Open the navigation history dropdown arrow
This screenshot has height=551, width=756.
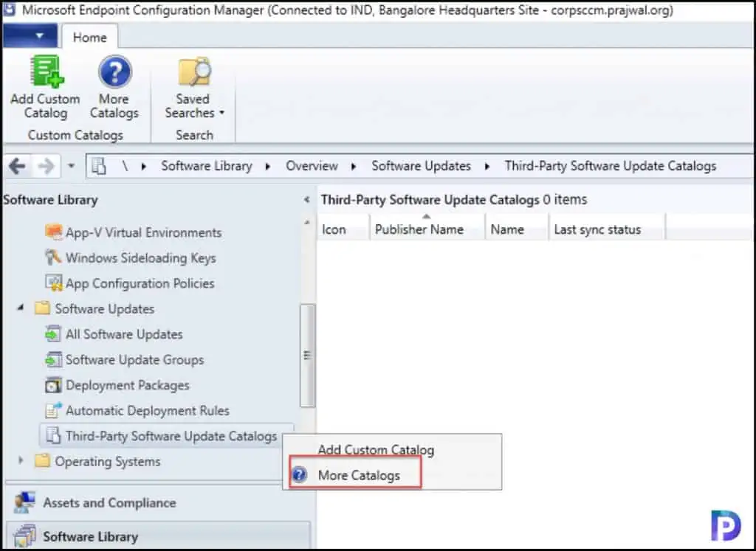click(72, 166)
